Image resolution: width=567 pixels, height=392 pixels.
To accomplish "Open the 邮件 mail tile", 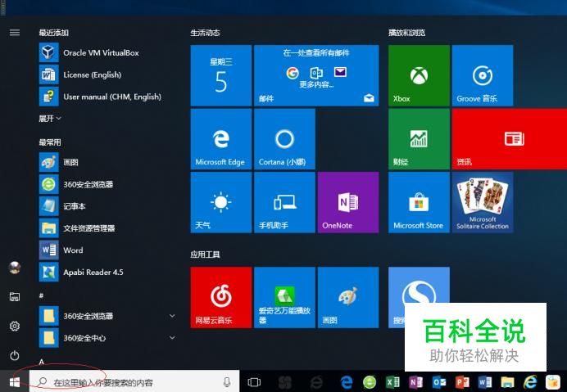I will (x=316, y=75).
